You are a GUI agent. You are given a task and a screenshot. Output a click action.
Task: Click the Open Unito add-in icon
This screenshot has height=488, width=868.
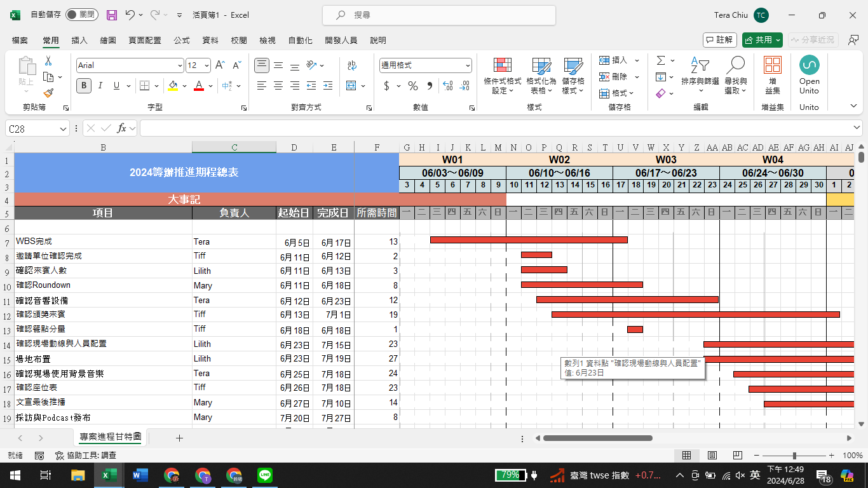(809, 76)
